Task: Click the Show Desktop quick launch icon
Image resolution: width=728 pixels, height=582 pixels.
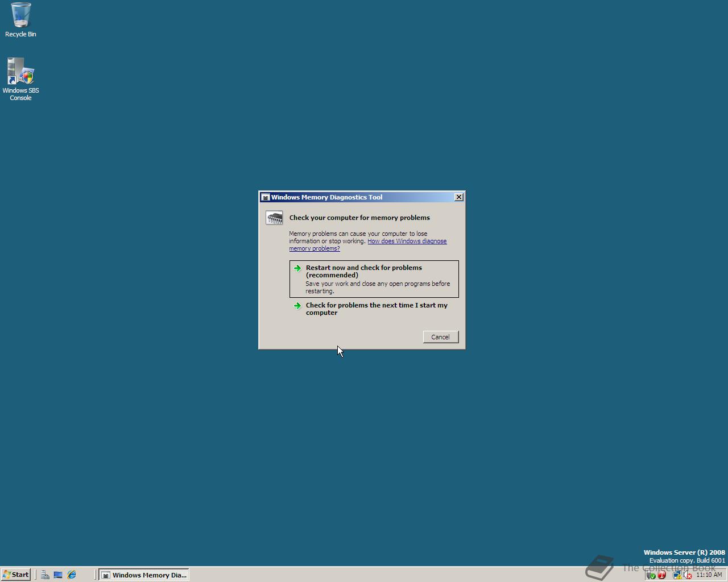Action: tap(58, 575)
